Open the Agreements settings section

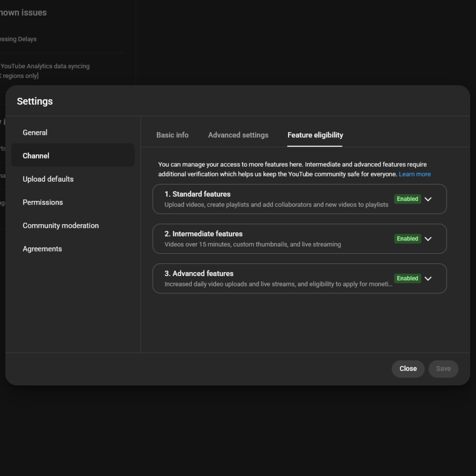click(42, 249)
